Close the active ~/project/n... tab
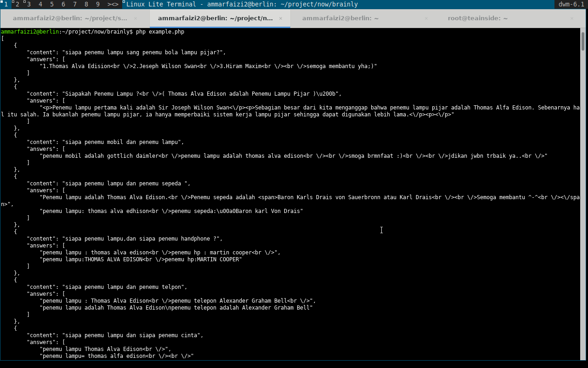 pyautogui.click(x=281, y=18)
